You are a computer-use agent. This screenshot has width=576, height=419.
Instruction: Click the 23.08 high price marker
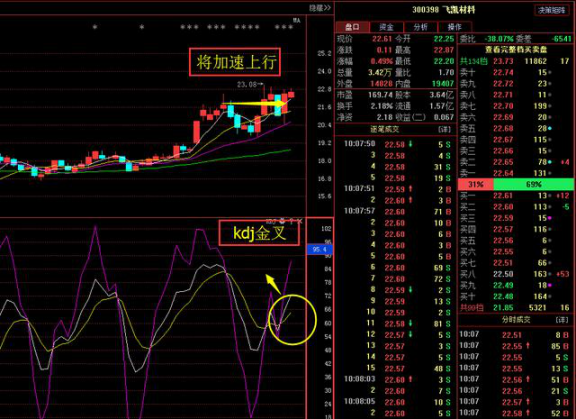tap(246, 84)
